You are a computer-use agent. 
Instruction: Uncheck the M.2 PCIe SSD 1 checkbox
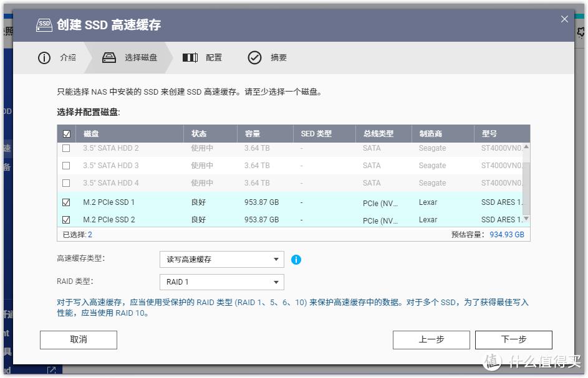tap(65, 202)
